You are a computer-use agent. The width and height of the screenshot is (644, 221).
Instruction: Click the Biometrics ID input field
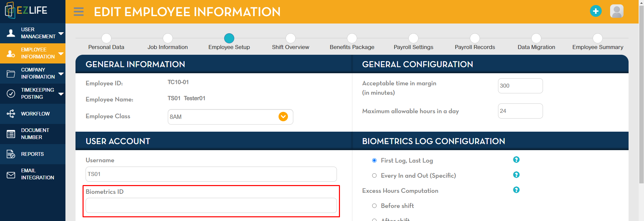211,205
